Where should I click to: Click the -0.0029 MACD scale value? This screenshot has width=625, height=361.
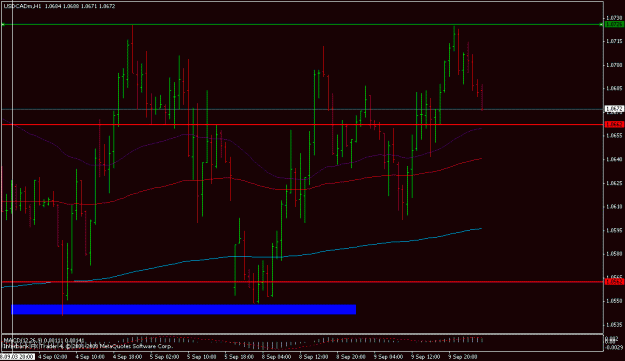pyautogui.click(x=614, y=347)
